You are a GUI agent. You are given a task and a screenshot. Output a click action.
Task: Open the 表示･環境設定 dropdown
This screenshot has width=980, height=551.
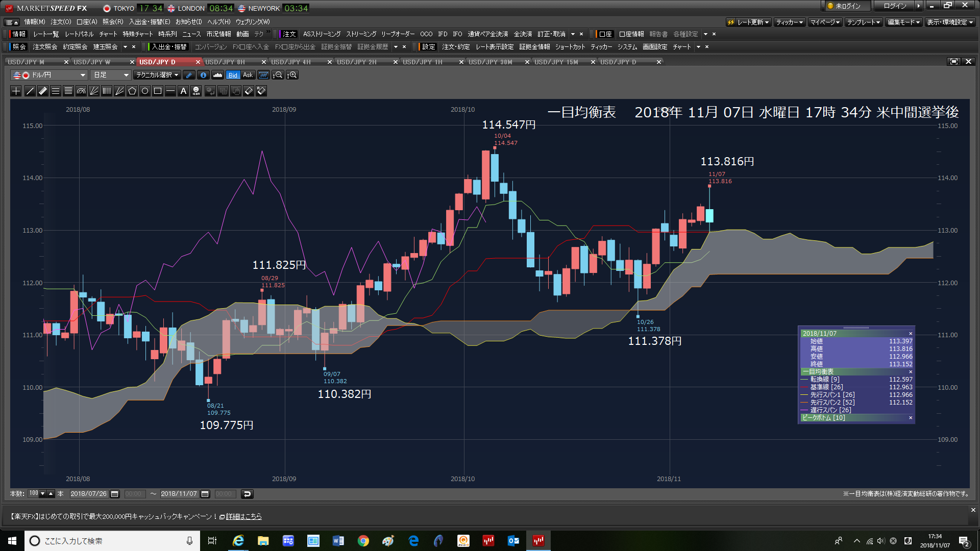[x=950, y=22]
